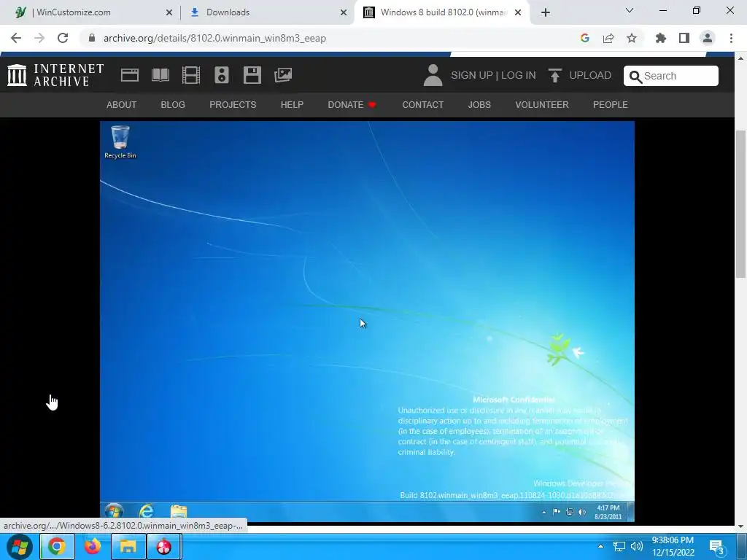The width and height of the screenshot is (747, 560).
Task: Click LOG IN link
Action: point(519,75)
